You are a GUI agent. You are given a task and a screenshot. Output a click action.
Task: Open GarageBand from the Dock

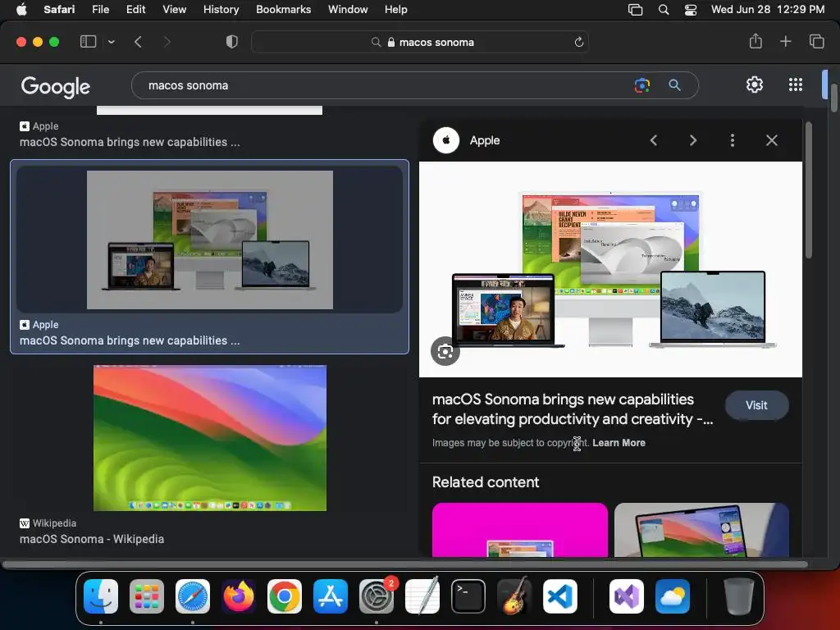click(x=514, y=596)
